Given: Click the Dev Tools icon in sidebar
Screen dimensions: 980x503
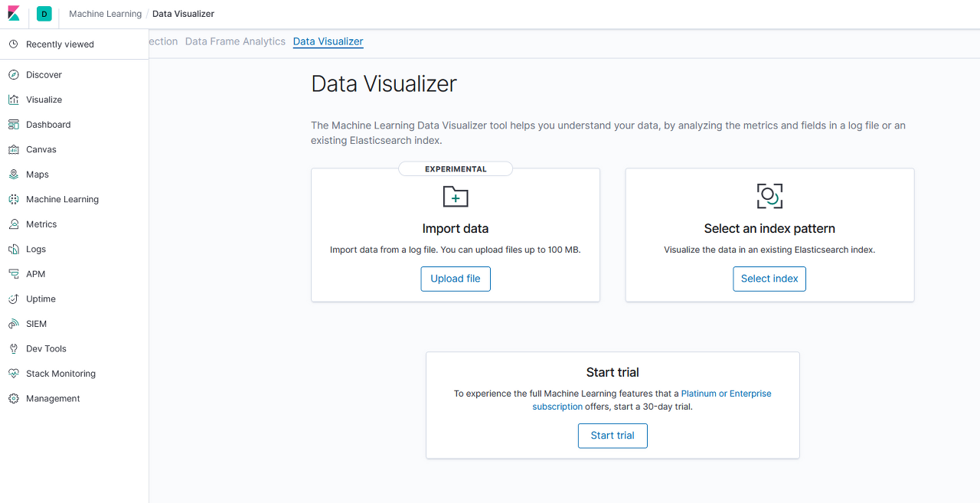Looking at the screenshot, I should [13, 348].
